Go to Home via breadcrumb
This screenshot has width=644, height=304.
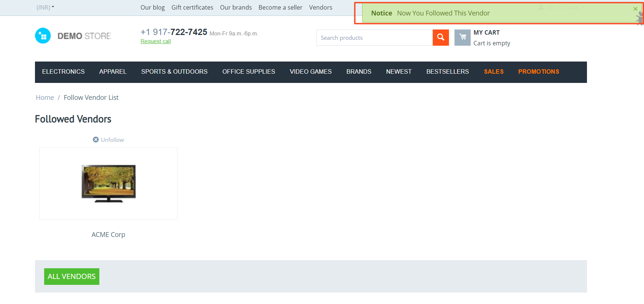[x=45, y=98]
